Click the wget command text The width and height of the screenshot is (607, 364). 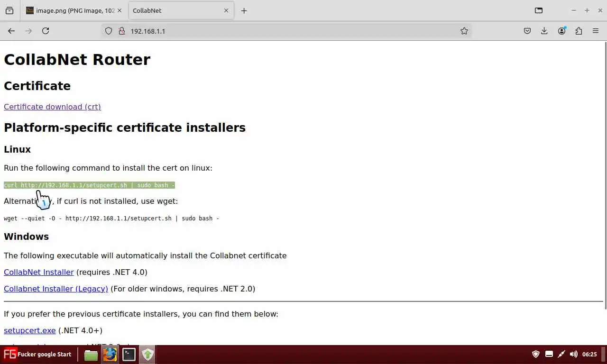(111, 218)
